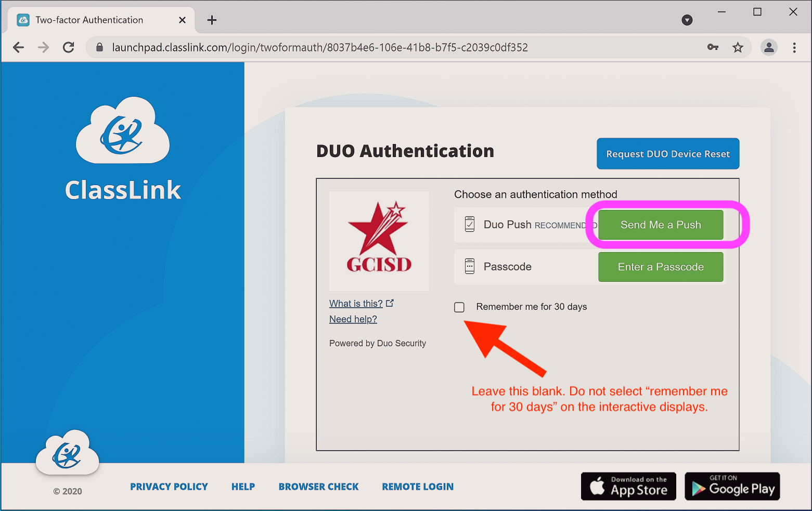Screen dimensions: 812x511
Task: Open the Chrome profile avatar
Action: (x=769, y=47)
